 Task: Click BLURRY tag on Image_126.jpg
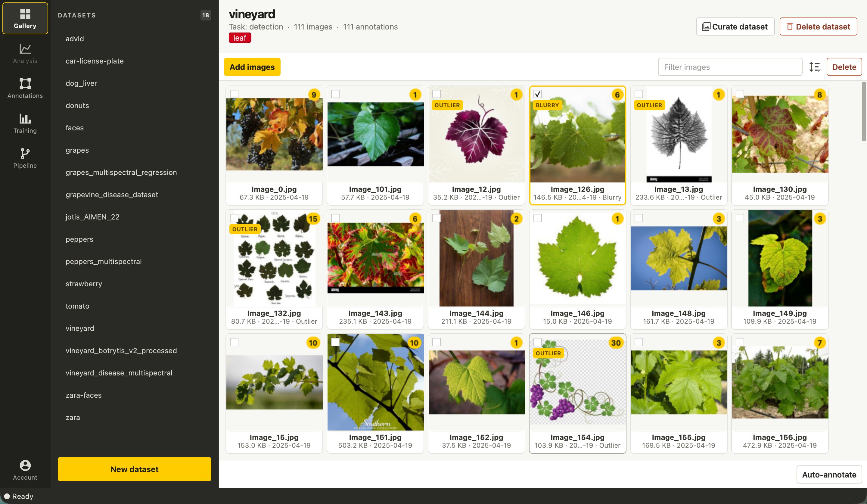tap(547, 105)
